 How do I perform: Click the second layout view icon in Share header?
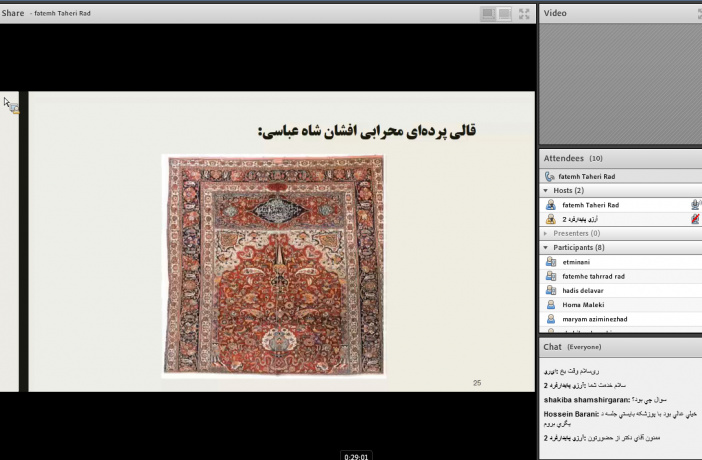coord(505,13)
